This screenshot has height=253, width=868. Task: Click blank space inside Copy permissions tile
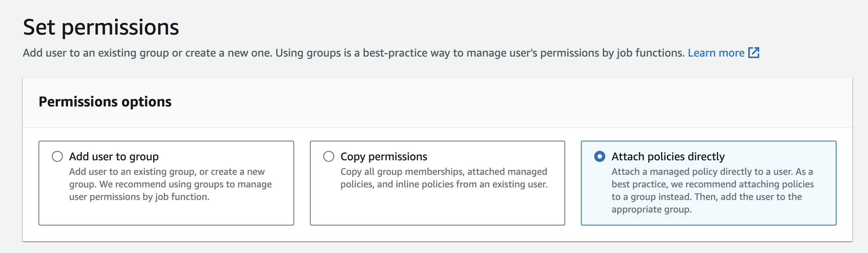(437, 208)
